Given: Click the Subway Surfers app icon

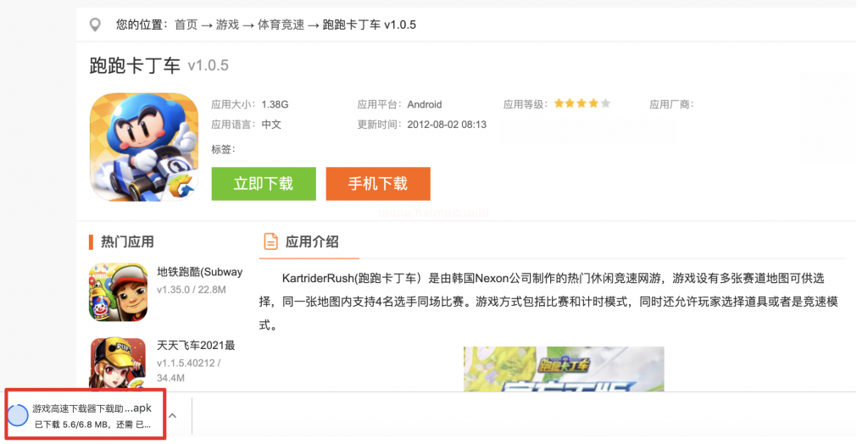Looking at the screenshot, I should (119, 292).
